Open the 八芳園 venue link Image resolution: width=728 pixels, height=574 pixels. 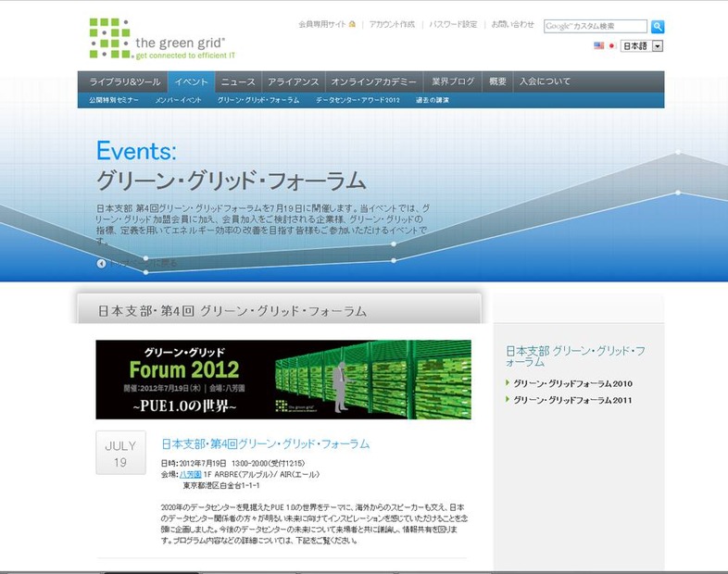click(x=191, y=474)
